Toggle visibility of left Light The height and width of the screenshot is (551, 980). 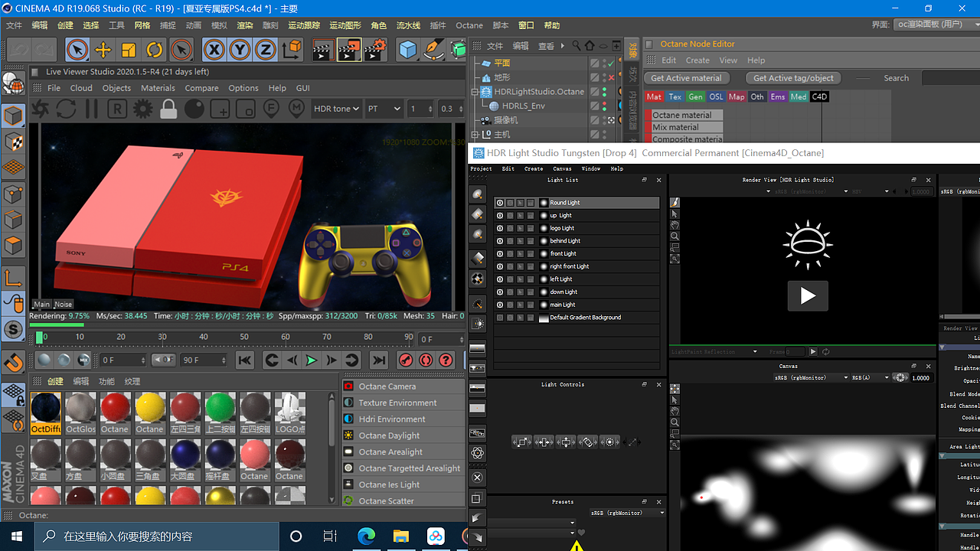(x=500, y=279)
